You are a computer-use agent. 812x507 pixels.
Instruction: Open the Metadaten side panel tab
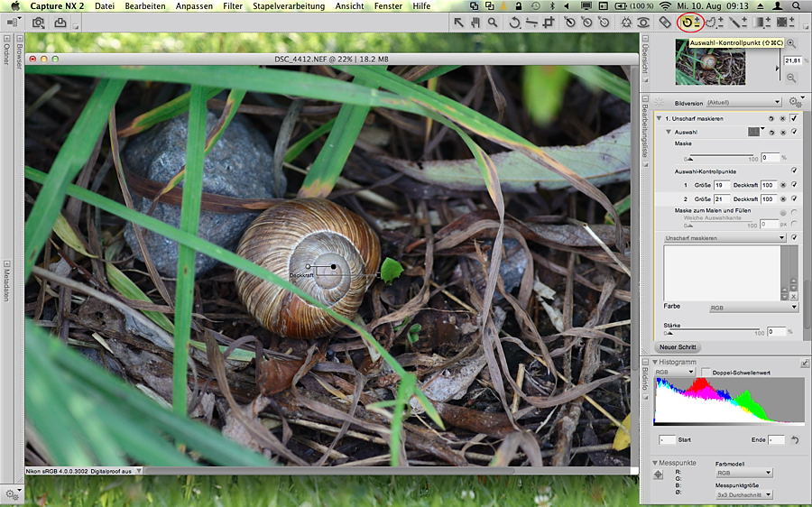(x=6, y=281)
